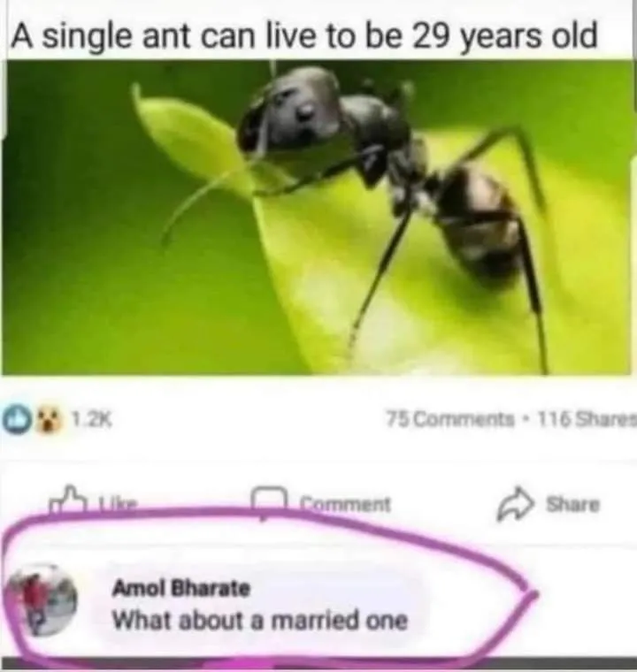View the 1.2K reactions count
The height and width of the screenshot is (672, 637).
[91, 418]
